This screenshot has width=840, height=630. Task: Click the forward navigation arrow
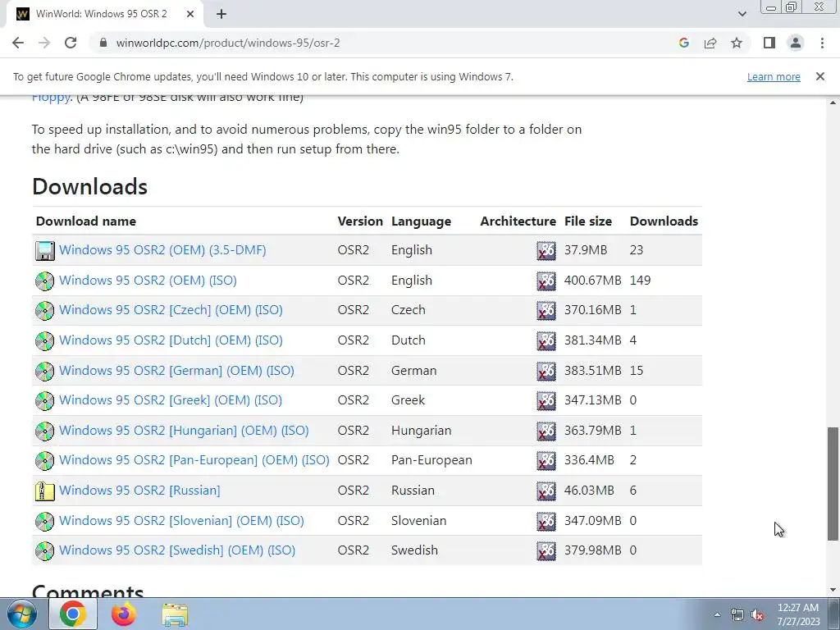44,43
